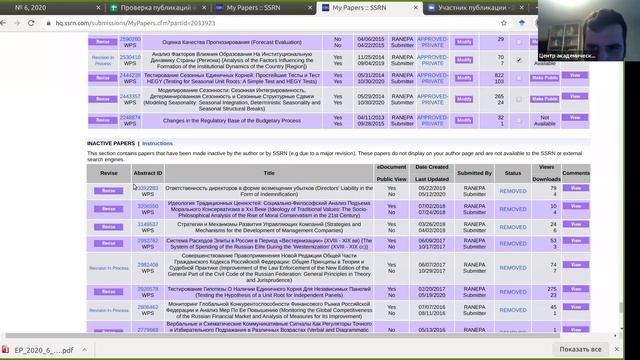Tick the checkbox in the Forecast Evaluation row
640x360 pixels.
[x=519, y=42]
